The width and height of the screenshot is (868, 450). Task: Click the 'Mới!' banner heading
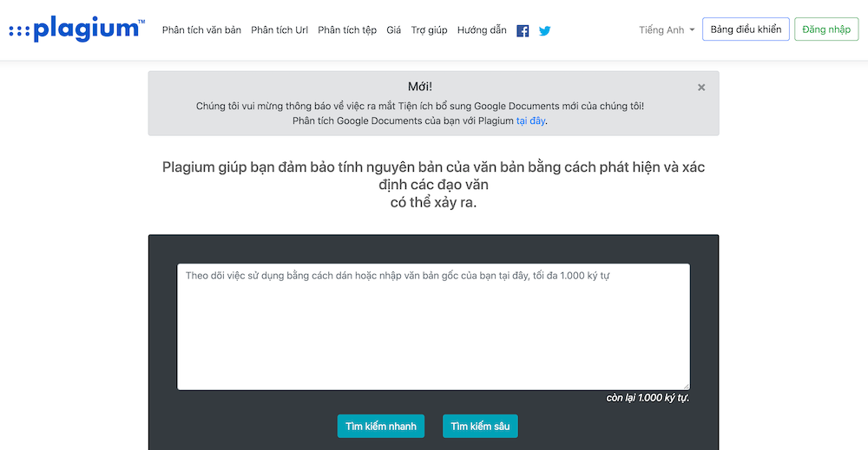pyautogui.click(x=420, y=86)
